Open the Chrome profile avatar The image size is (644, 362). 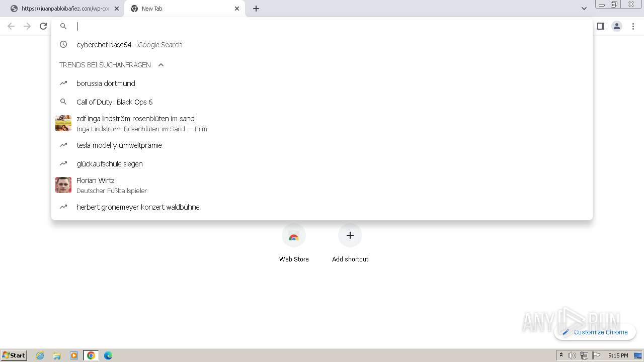[617, 26]
